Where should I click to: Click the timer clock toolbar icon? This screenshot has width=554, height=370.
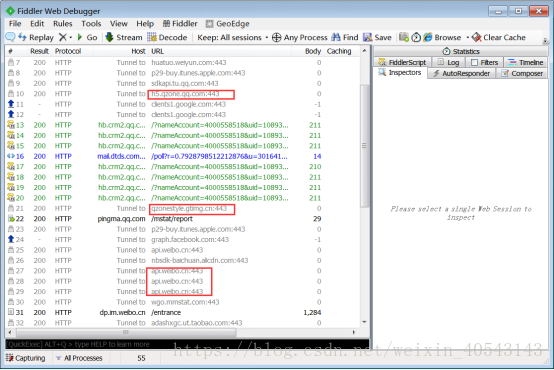tap(416, 37)
